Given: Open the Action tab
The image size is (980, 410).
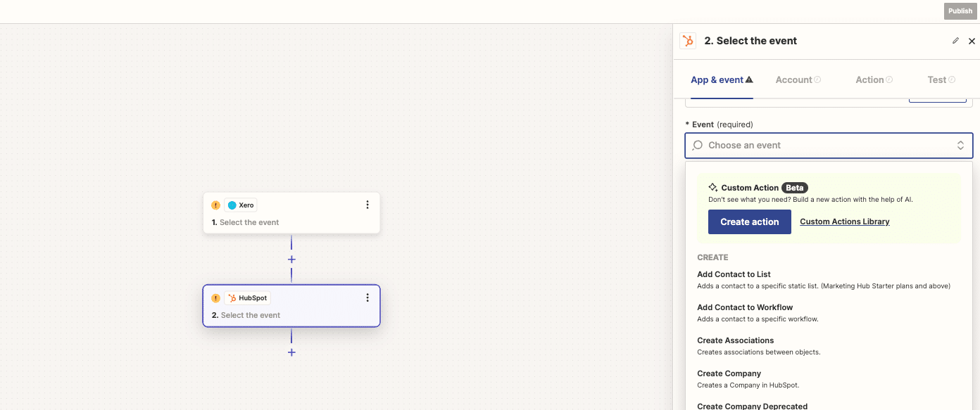Looking at the screenshot, I should pos(874,79).
